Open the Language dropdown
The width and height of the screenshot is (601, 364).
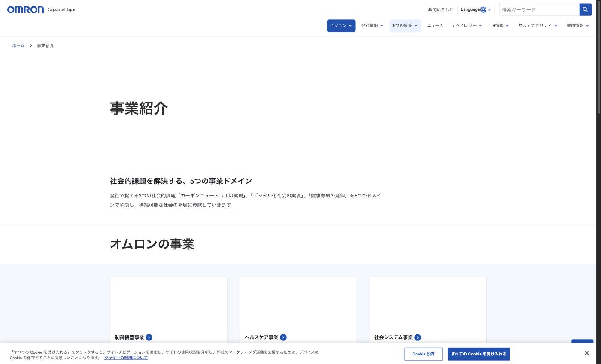pos(476,9)
